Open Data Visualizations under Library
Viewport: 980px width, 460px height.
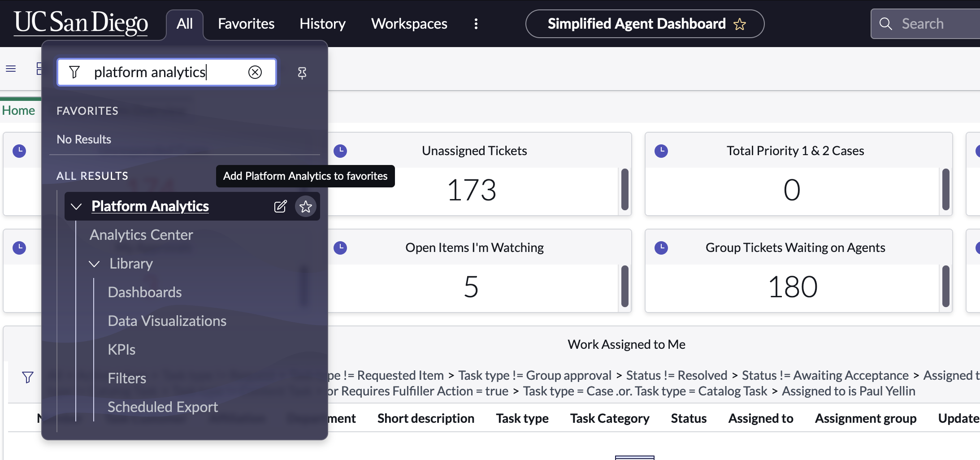pos(167,321)
